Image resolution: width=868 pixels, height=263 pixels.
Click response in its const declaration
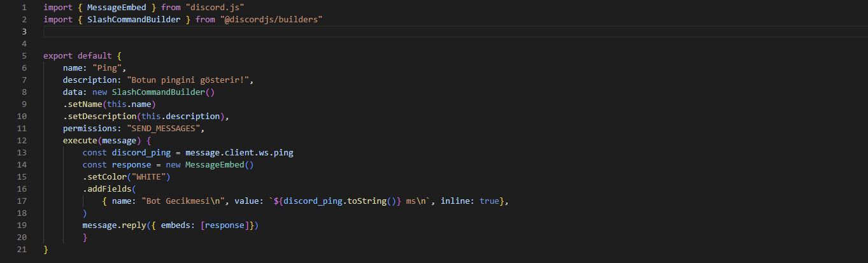[x=132, y=165]
